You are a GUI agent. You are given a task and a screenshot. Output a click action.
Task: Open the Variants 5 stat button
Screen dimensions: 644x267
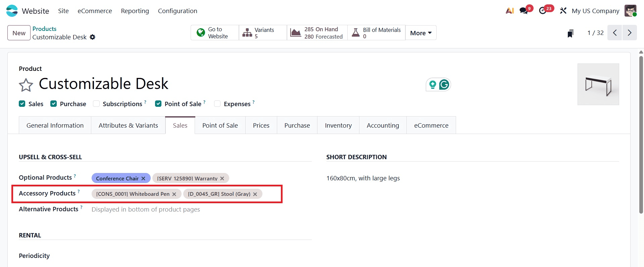(x=263, y=33)
